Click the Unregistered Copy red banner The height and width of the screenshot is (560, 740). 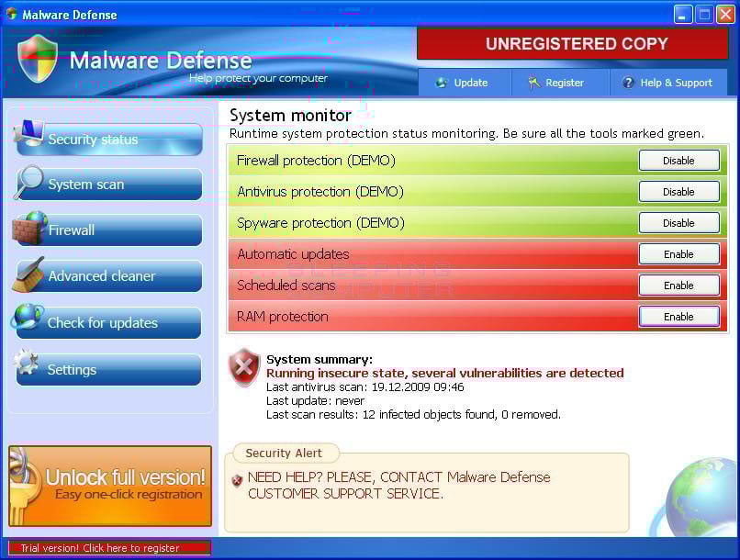click(x=576, y=43)
